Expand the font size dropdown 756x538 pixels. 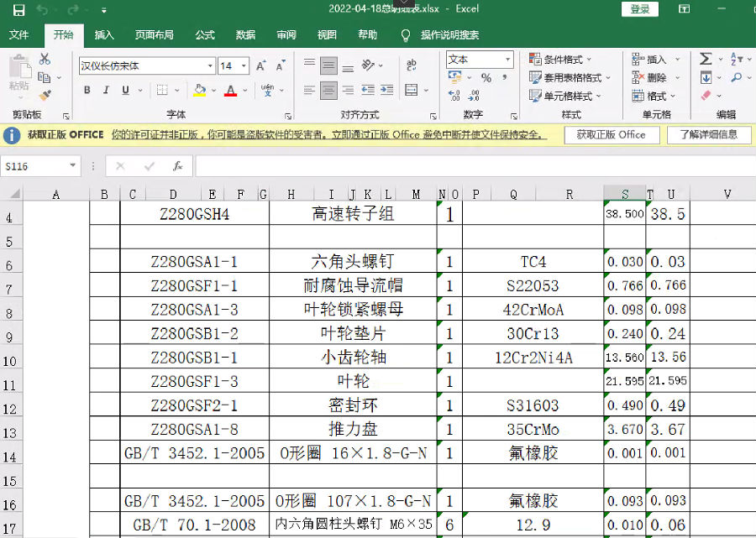pyautogui.click(x=244, y=65)
